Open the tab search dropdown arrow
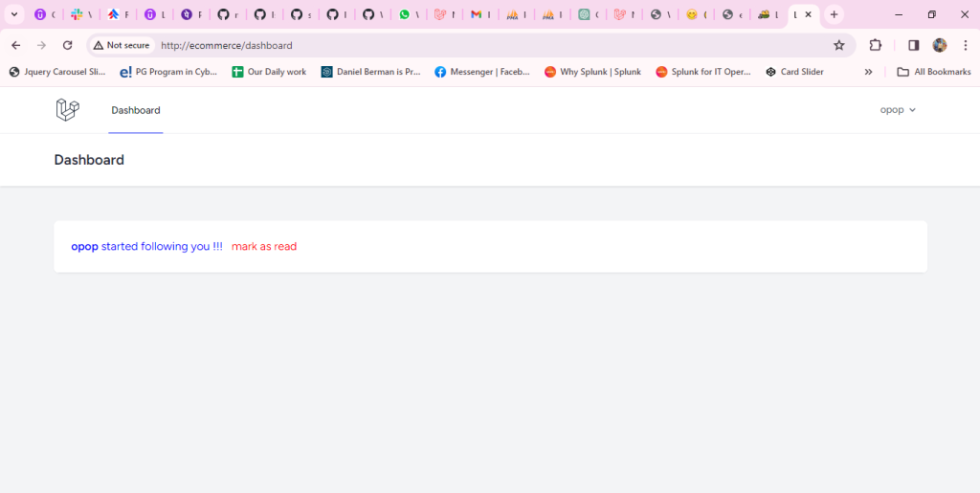Viewport: 980px width, 493px height. [14, 14]
